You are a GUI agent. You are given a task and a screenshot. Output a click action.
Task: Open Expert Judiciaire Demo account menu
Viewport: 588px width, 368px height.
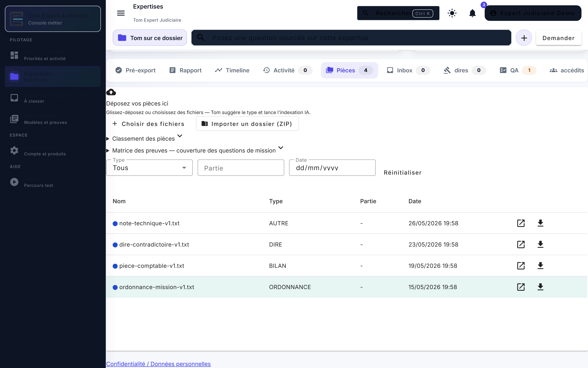click(533, 13)
